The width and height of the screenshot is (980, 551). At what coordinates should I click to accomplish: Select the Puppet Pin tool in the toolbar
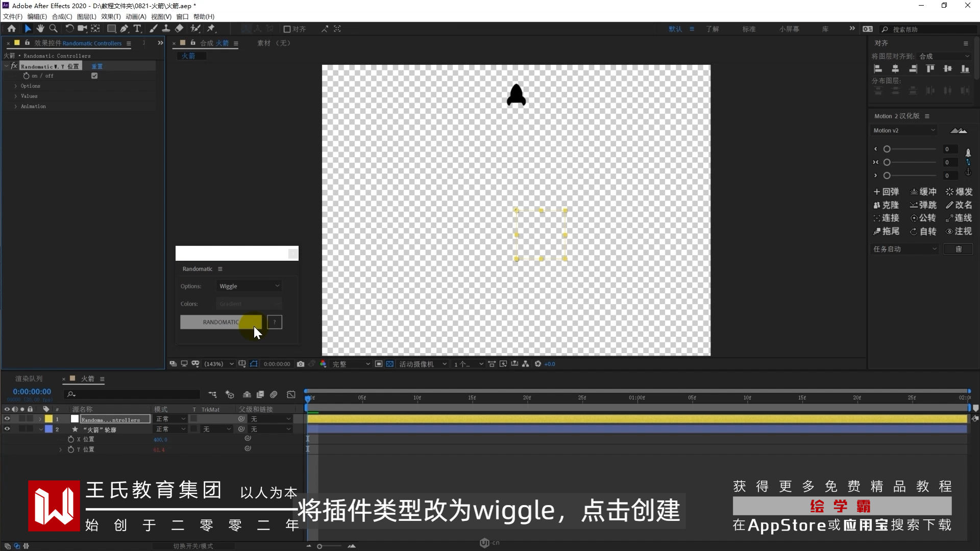pos(211,29)
